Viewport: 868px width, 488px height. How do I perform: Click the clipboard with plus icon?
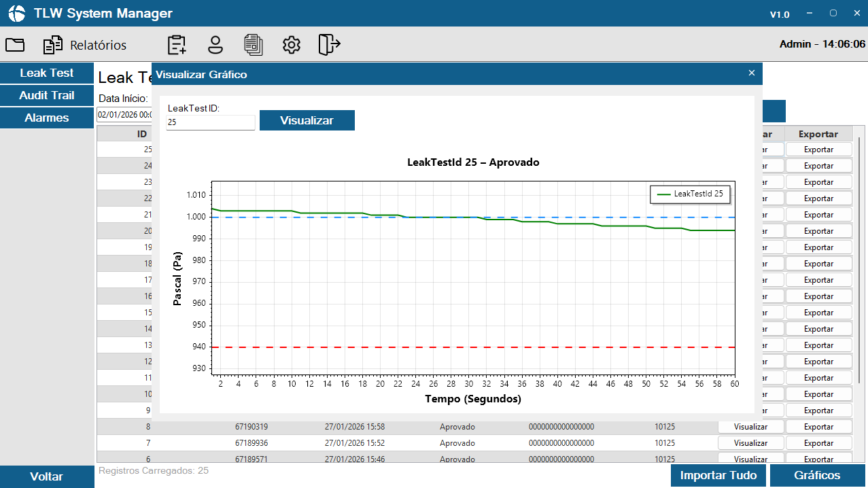coord(177,45)
